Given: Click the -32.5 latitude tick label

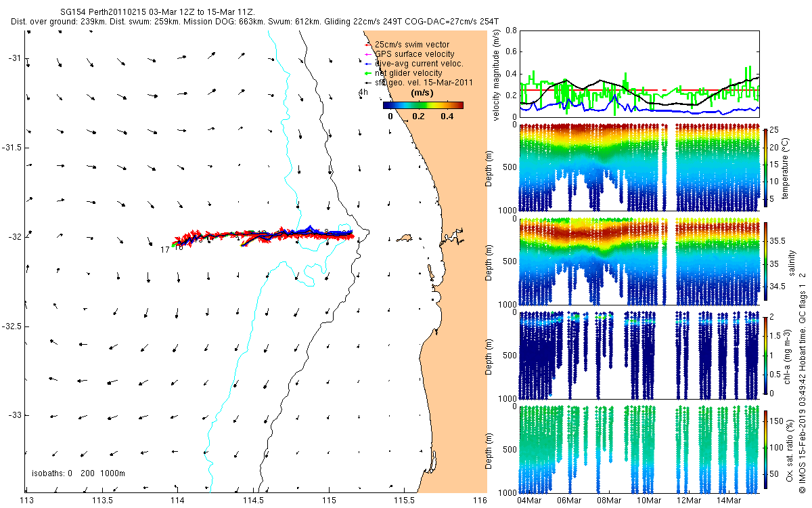Looking at the screenshot, I should pos(13,326).
